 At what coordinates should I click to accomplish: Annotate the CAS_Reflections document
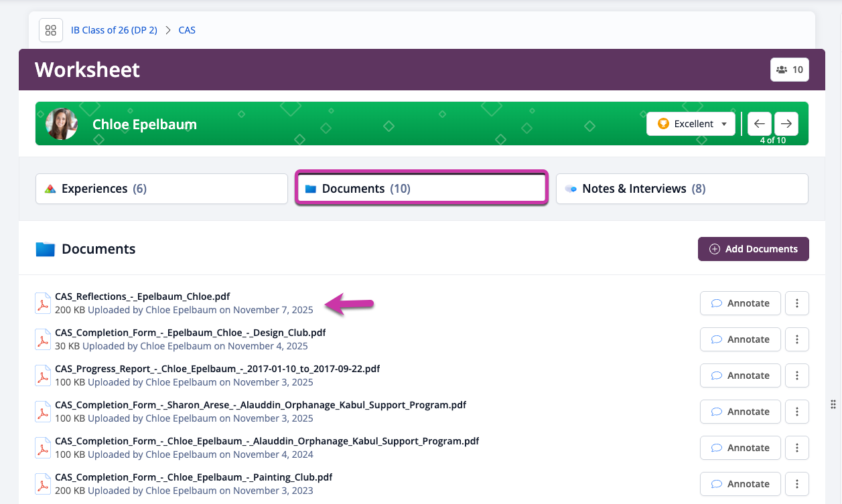tap(740, 303)
